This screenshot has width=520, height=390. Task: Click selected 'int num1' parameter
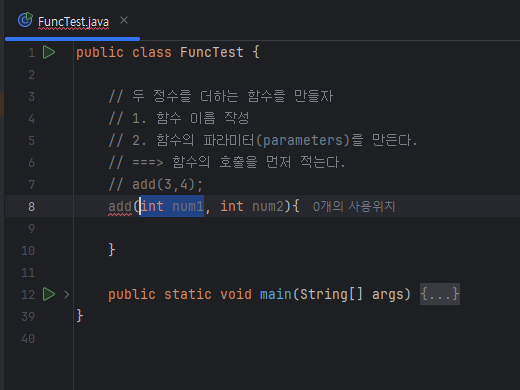(x=172, y=206)
